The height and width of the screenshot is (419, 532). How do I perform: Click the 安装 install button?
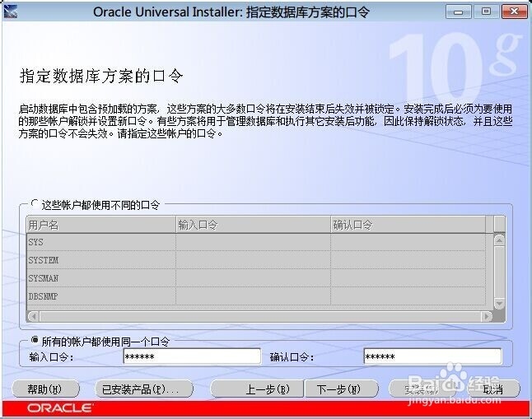422,389
